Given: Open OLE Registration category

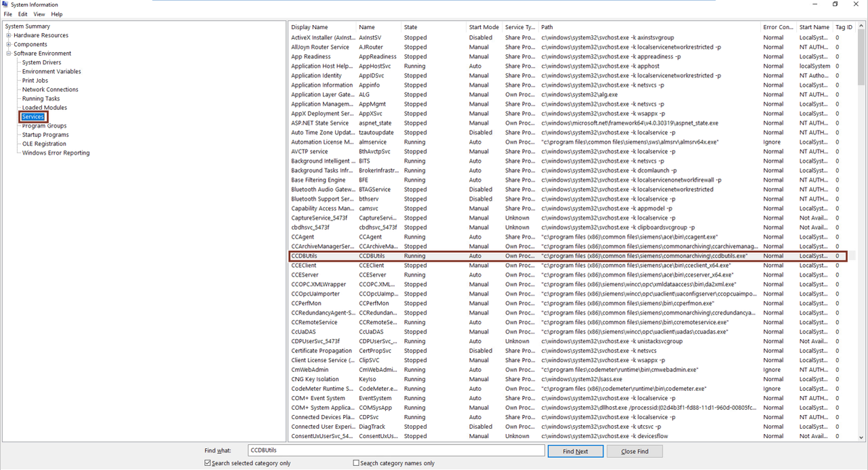Looking at the screenshot, I should click(x=45, y=144).
